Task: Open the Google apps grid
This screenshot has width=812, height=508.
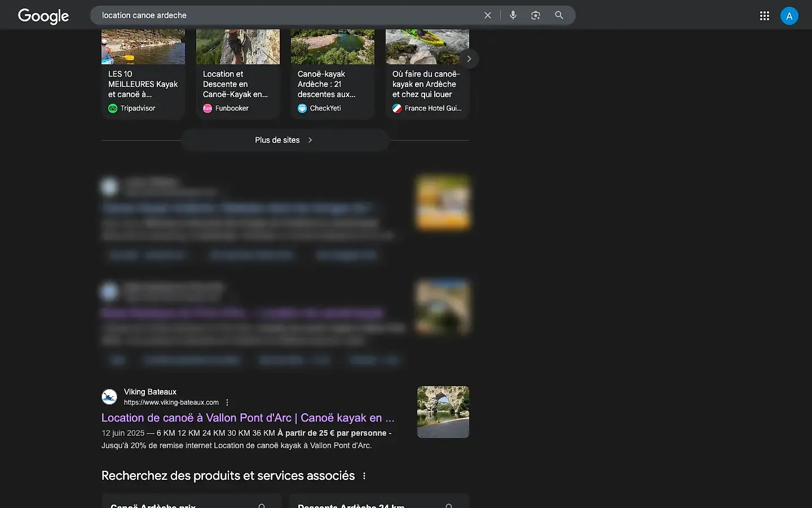Action: (765, 16)
